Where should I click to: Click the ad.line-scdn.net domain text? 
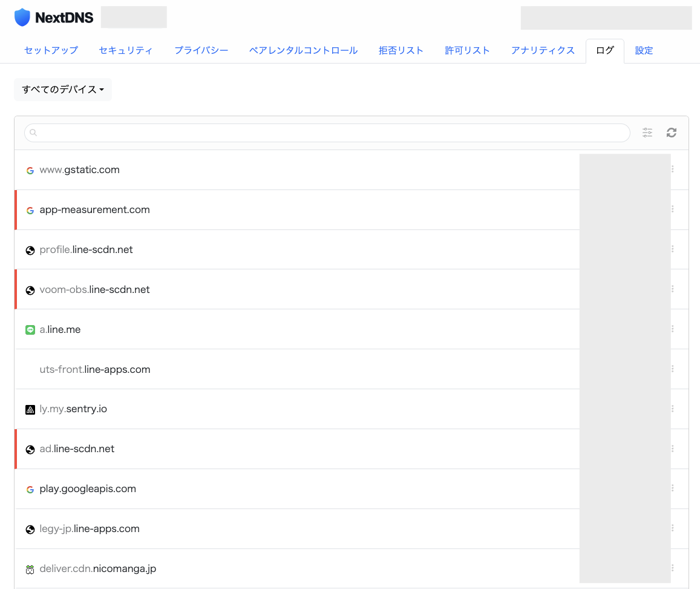tap(77, 449)
